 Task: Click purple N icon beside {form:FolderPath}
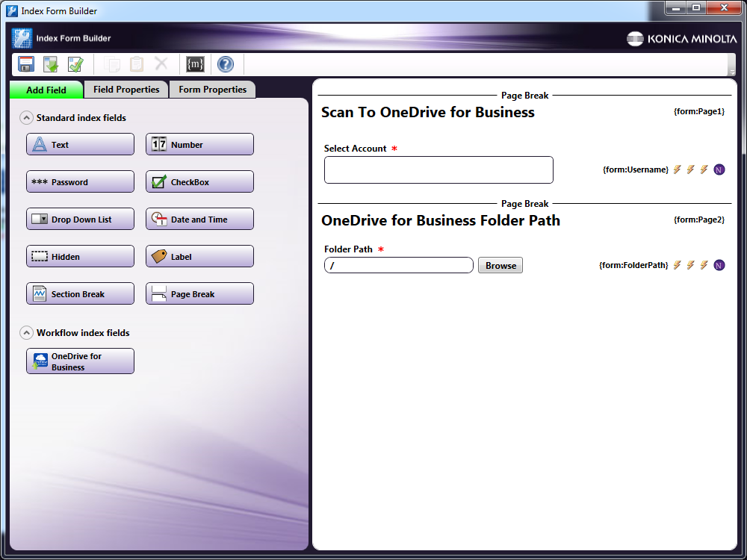click(719, 265)
